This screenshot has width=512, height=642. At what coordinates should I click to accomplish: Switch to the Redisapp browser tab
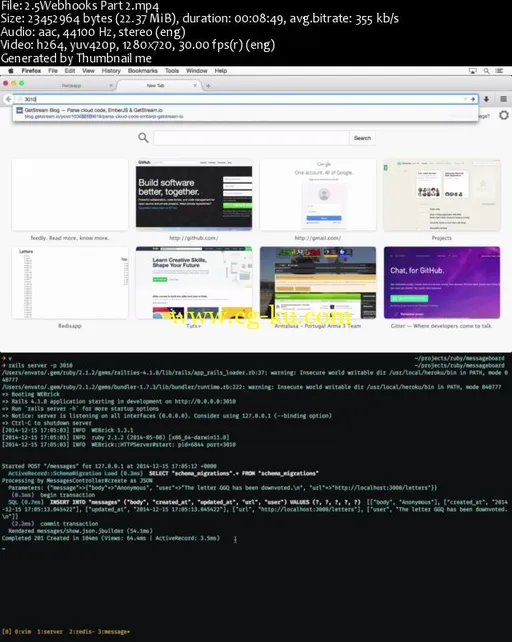point(72,86)
